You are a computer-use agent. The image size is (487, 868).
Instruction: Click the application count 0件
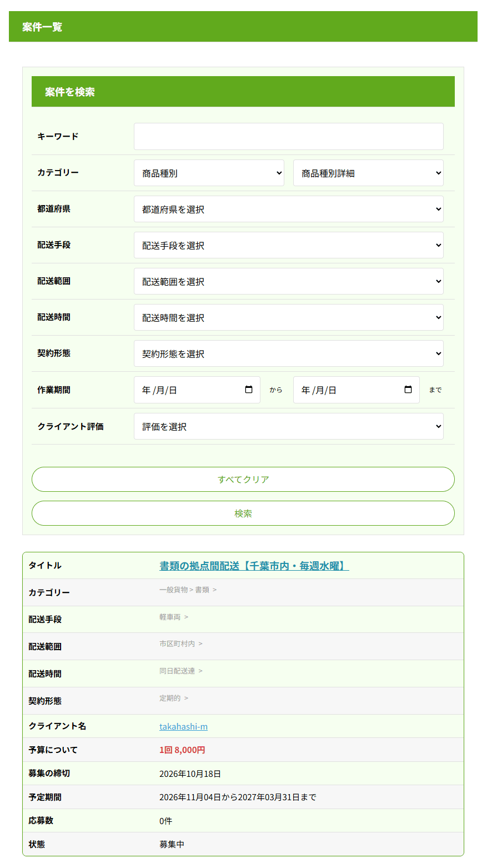(165, 821)
